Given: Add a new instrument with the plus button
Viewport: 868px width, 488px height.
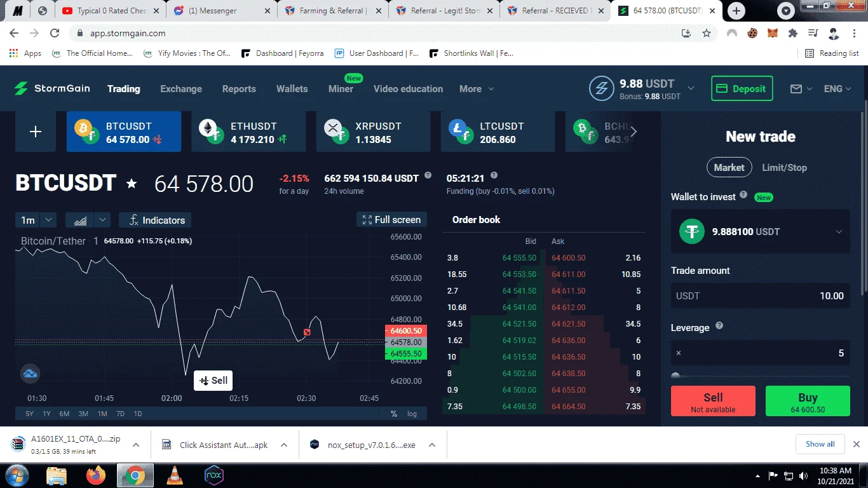Looking at the screenshot, I should [x=36, y=132].
